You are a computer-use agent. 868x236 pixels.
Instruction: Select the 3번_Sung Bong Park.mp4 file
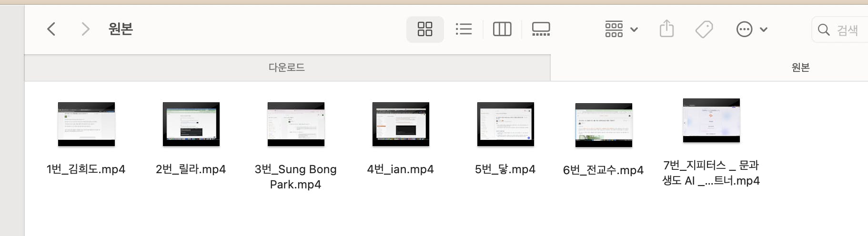(x=296, y=124)
